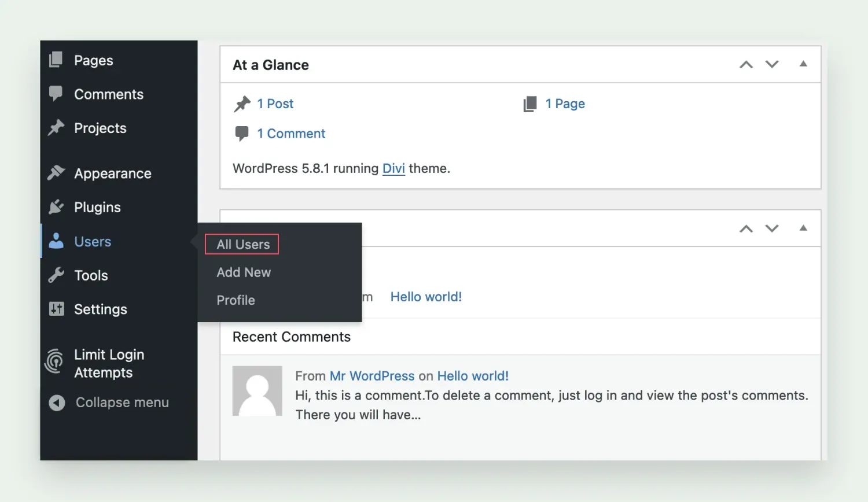Viewport: 868px width, 502px height.
Task: Choose Add New in Users submenu
Action: pyautogui.click(x=244, y=272)
